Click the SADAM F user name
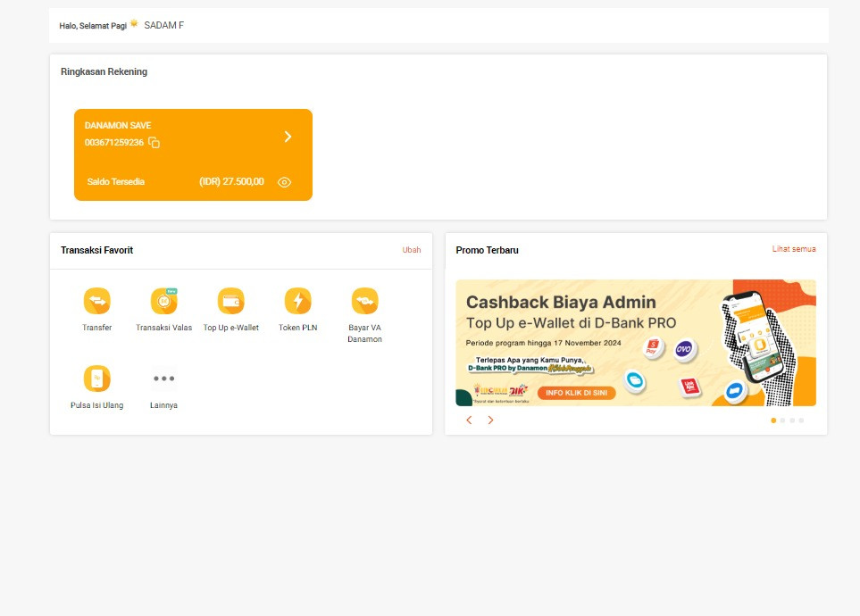The height and width of the screenshot is (616, 860). 164,25
